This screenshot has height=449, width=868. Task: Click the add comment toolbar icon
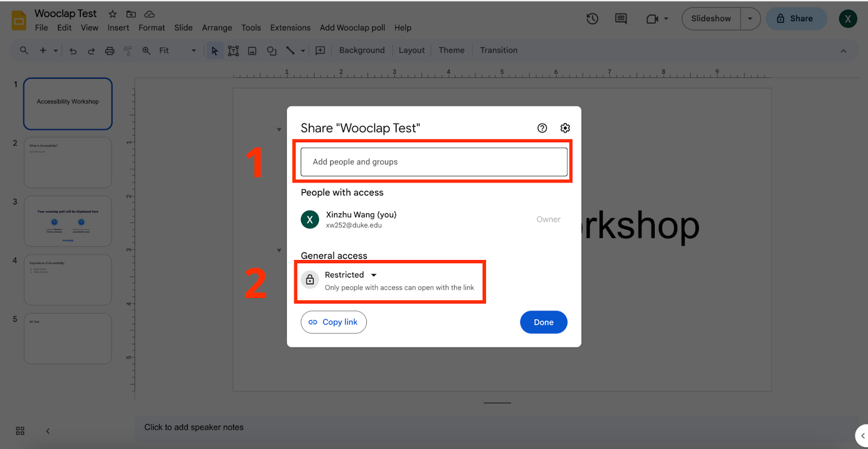tap(321, 50)
